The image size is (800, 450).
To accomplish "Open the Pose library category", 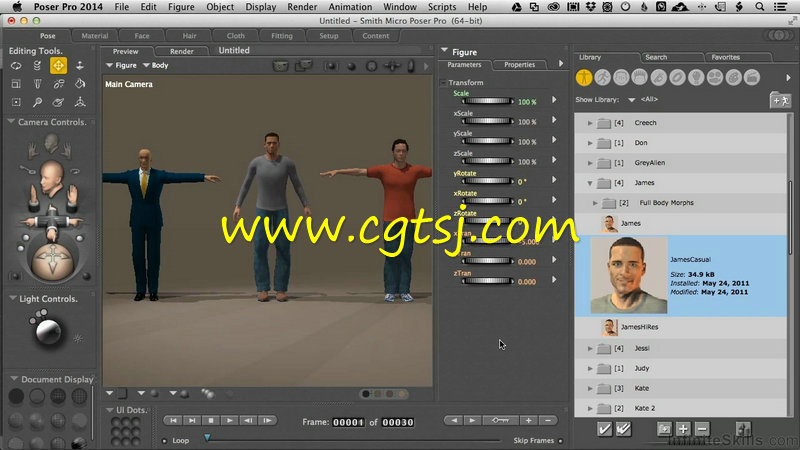I will tap(603, 78).
